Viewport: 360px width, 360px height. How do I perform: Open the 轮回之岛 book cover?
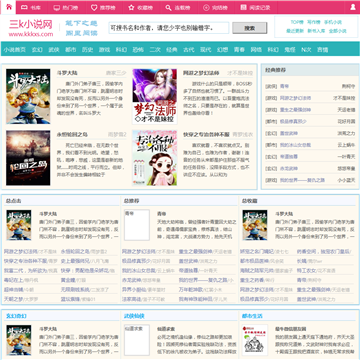click(28, 158)
